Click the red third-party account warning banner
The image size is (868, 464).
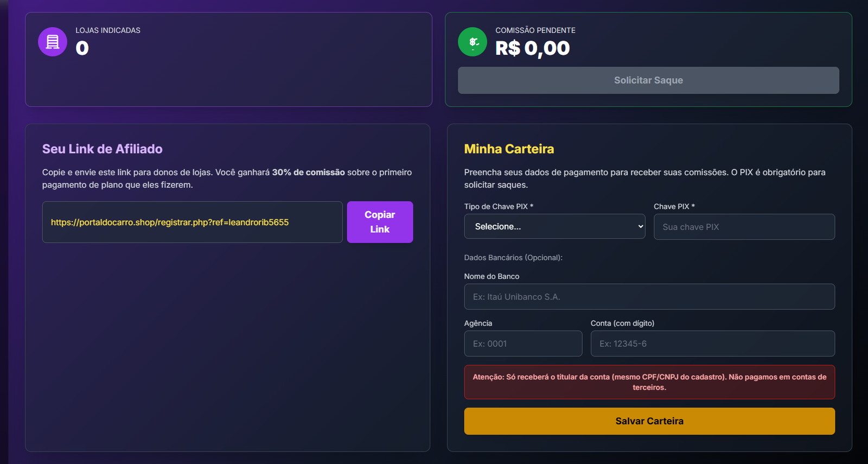tap(649, 382)
